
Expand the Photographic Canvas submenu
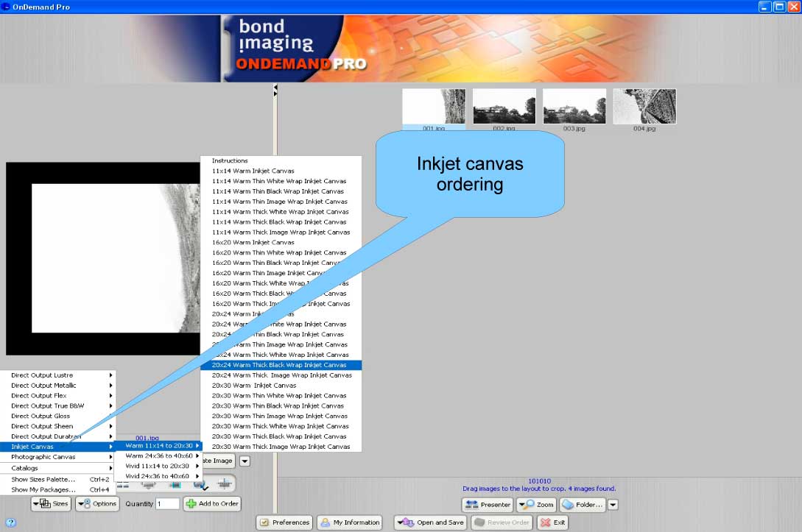point(57,457)
